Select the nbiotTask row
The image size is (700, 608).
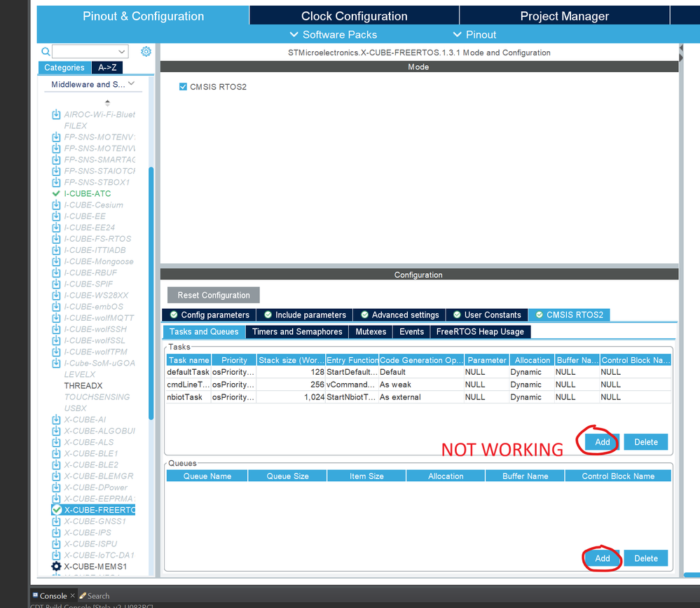click(x=418, y=397)
